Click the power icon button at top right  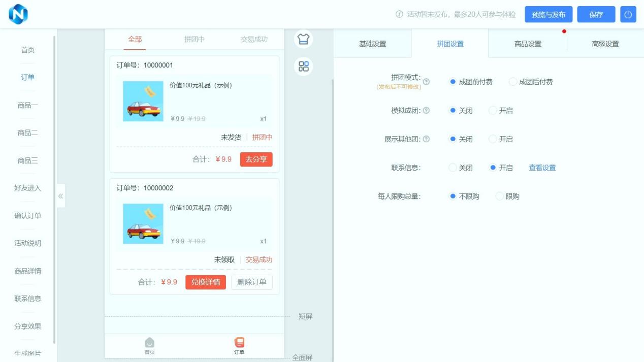[x=628, y=15]
